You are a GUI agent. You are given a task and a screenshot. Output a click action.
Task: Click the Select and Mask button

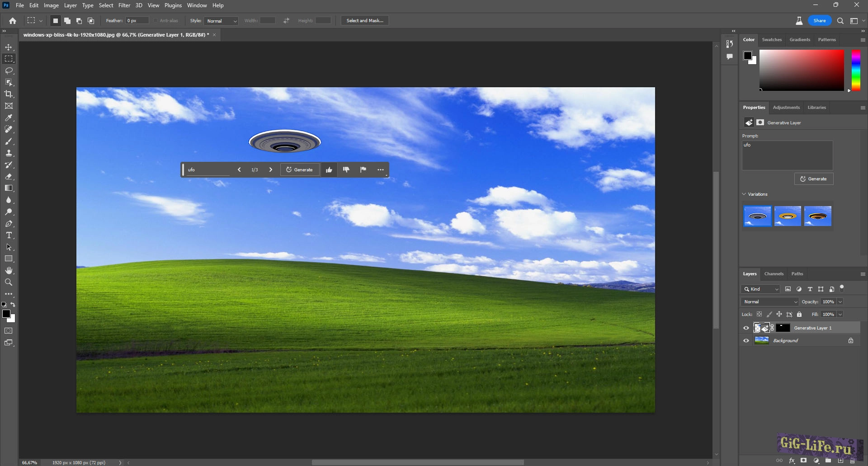click(364, 21)
